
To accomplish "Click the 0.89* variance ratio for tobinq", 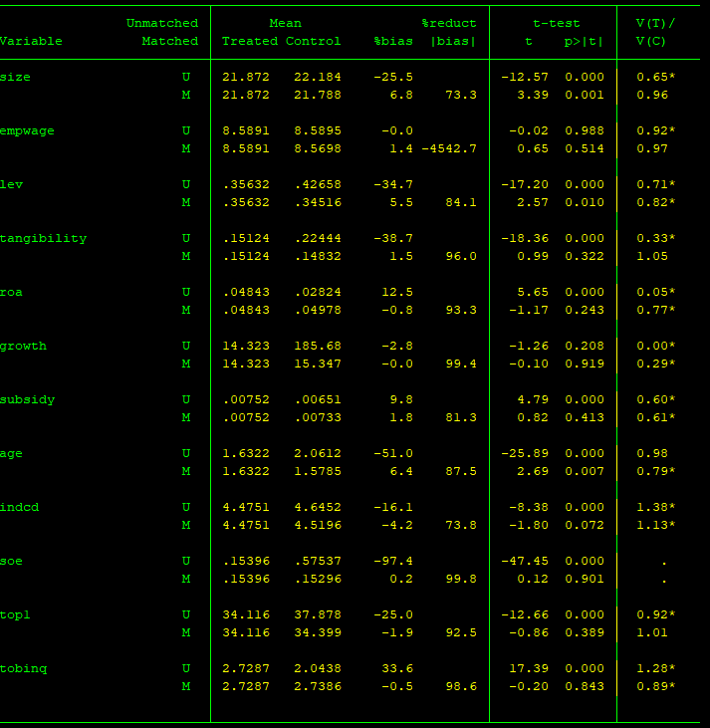I will coord(655,687).
